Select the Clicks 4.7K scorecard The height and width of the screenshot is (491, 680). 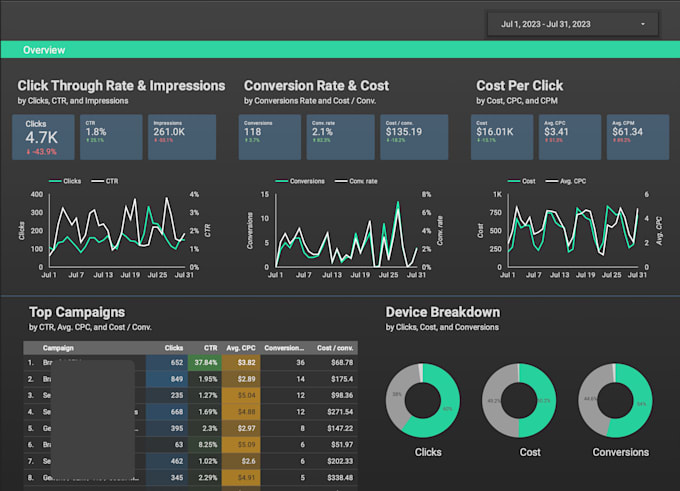[49, 137]
